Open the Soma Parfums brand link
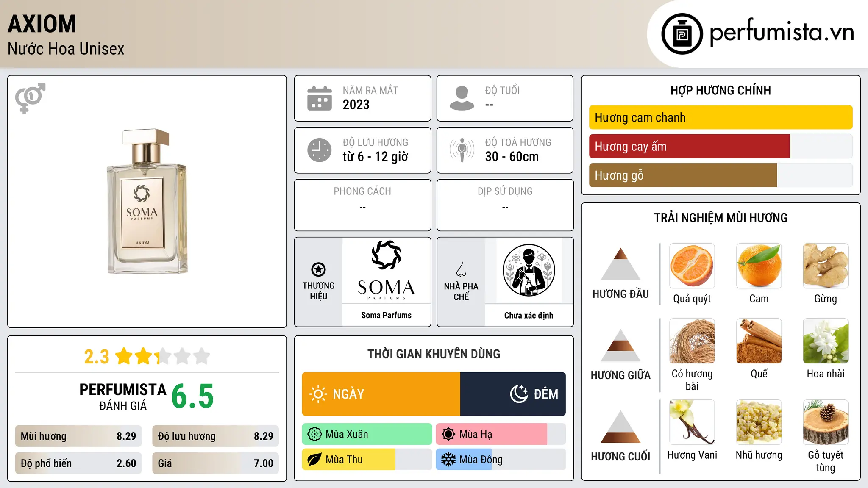Image resolution: width=868 pixels, height=488 pixels. (x=386, y=315)
